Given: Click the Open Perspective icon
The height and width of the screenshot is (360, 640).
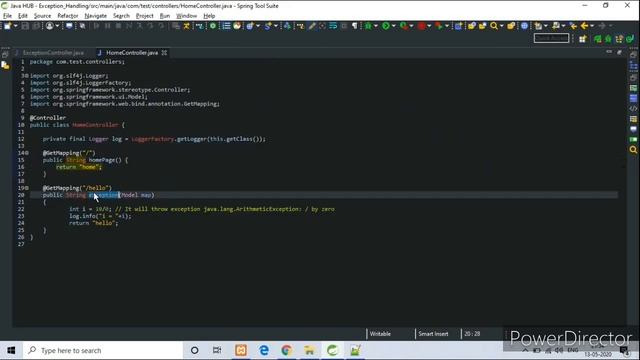Looking at the screenshot, I should (x=582, y=39).
